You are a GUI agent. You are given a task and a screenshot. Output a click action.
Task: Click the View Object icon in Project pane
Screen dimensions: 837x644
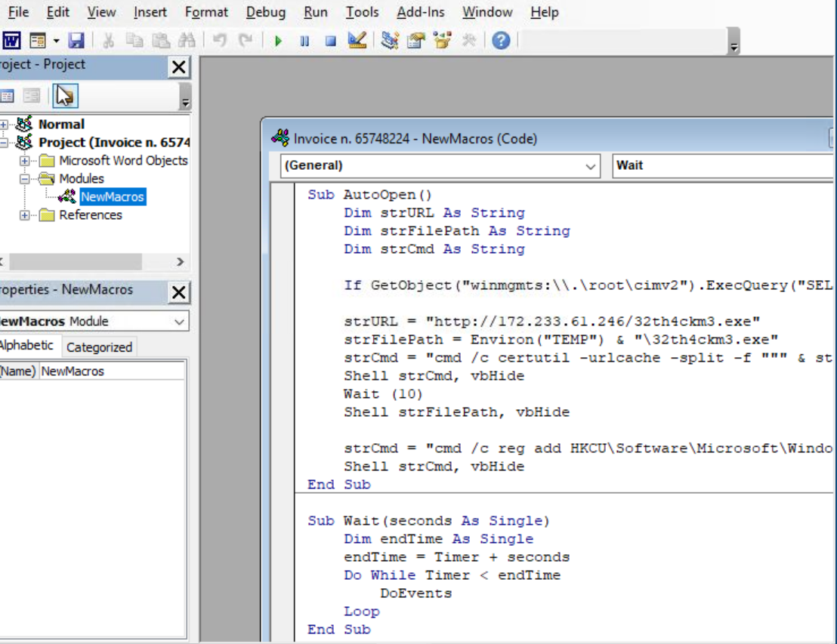32,96
